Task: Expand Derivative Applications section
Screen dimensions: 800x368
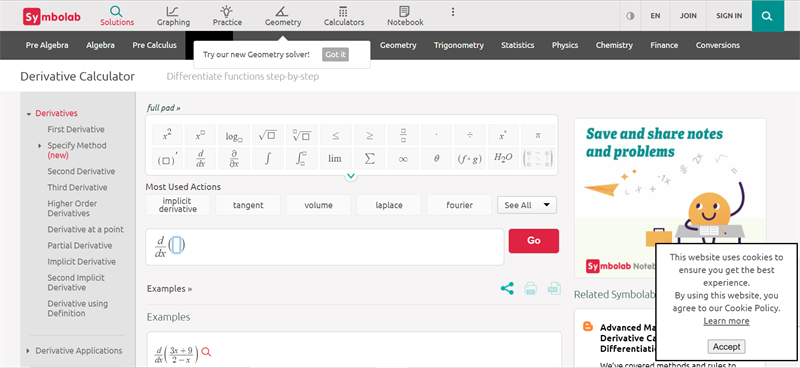Action: [x=28, y=351]
